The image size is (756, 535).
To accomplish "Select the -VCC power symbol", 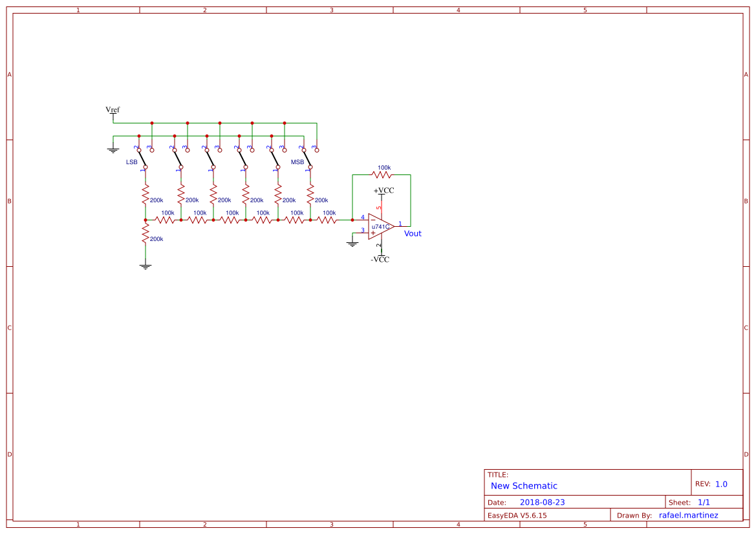I will point(380,258).
